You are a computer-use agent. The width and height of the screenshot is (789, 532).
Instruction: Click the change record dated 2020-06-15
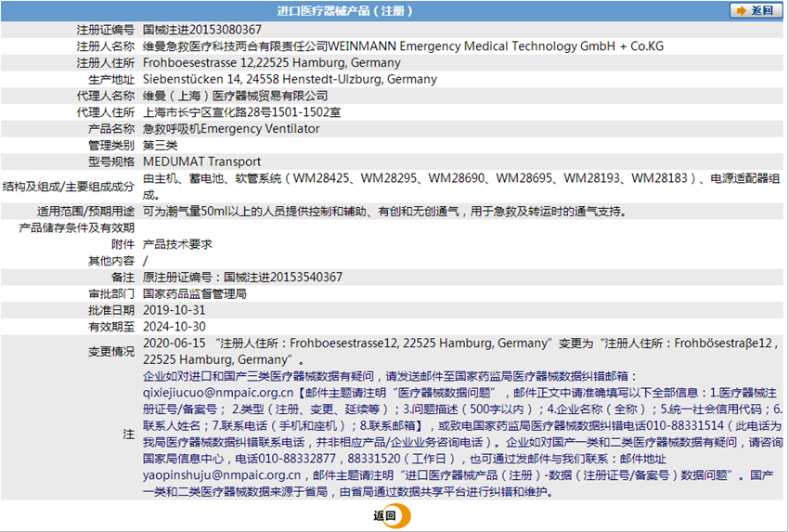pyautogui.click(x=461, y=351)
